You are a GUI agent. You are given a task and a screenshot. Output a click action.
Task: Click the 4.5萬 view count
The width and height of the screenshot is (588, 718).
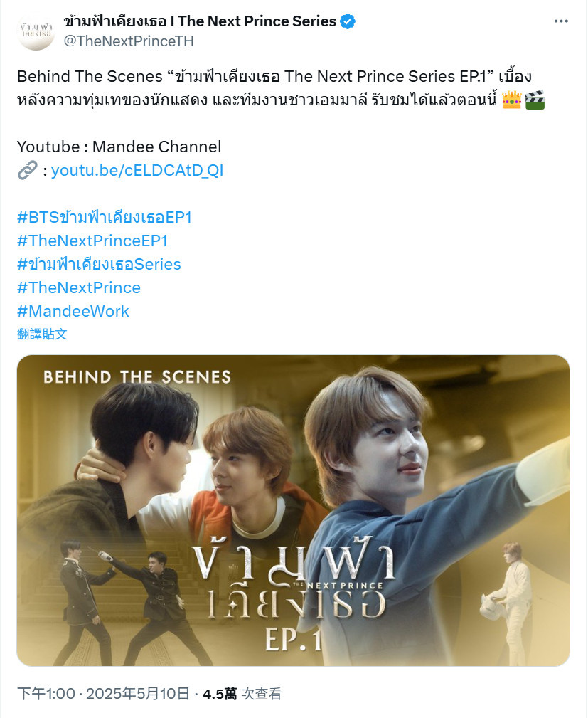click(x=220, y=694)
